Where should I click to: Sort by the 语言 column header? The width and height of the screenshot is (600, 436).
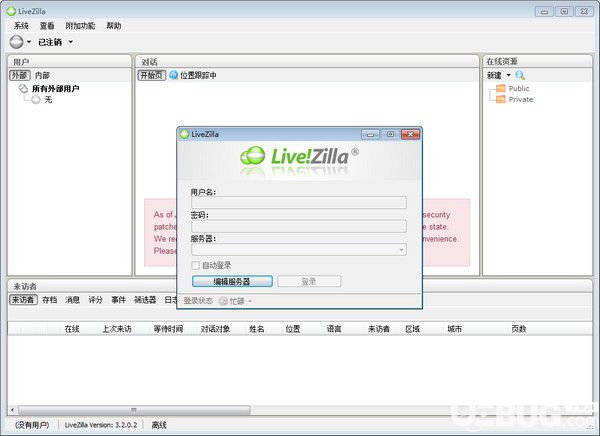(x=334, y=329)
